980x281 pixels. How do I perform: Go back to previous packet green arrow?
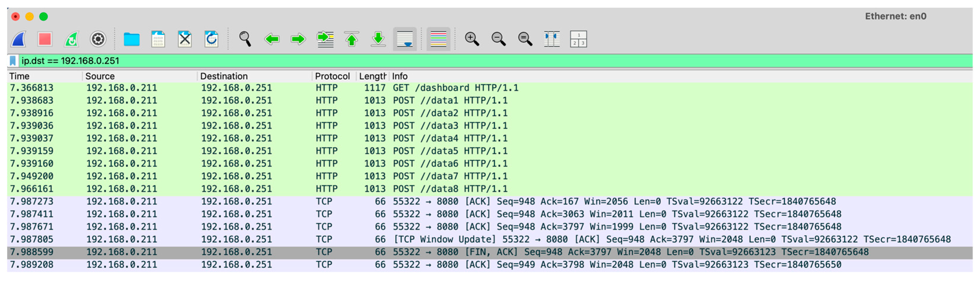[x=272, y=39]
